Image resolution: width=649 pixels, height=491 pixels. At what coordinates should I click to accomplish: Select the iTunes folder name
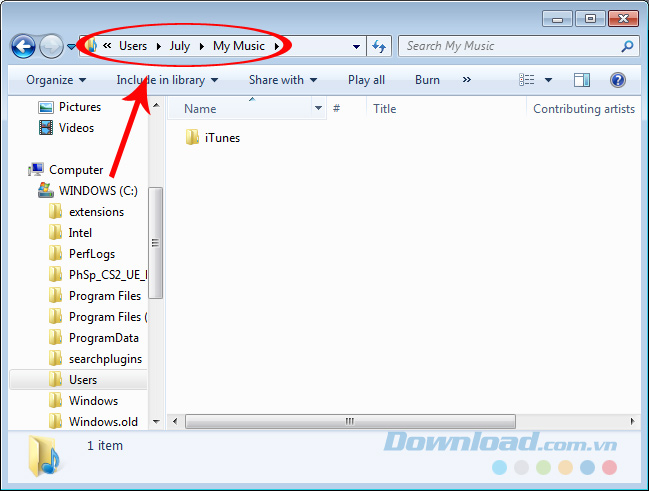coord(222,138)
